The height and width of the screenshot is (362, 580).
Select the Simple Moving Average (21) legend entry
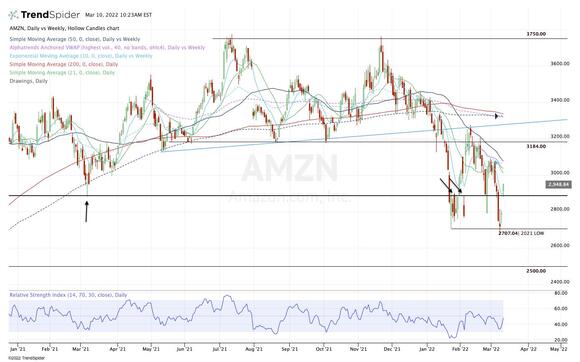[62, 72]
